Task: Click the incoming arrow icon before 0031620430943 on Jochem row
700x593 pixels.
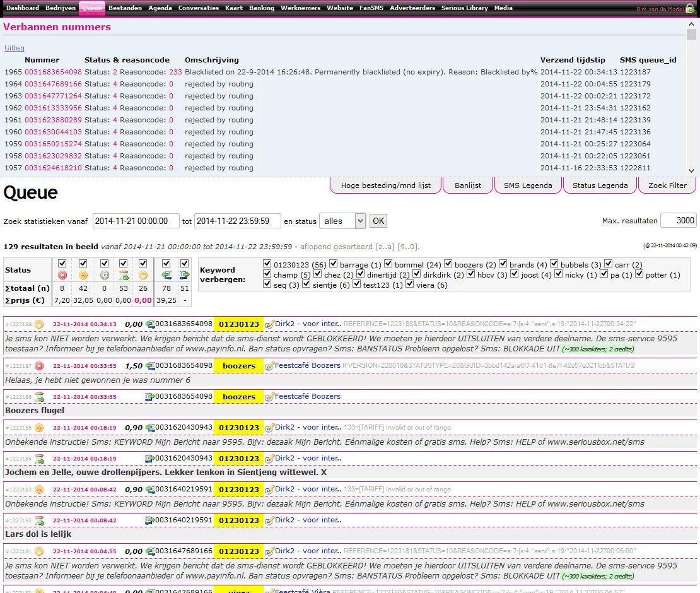Action: tap(149, 459)
